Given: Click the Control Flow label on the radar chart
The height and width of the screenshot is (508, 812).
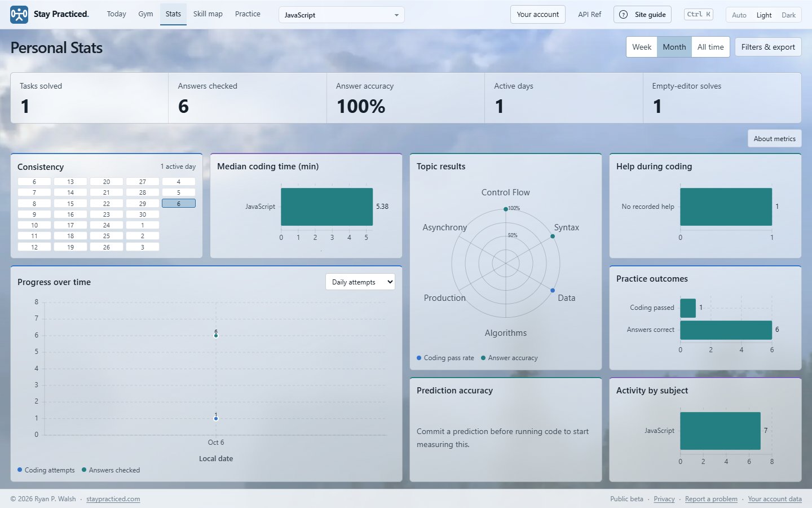Looking at the screenshot, I should tap(506, 192).
